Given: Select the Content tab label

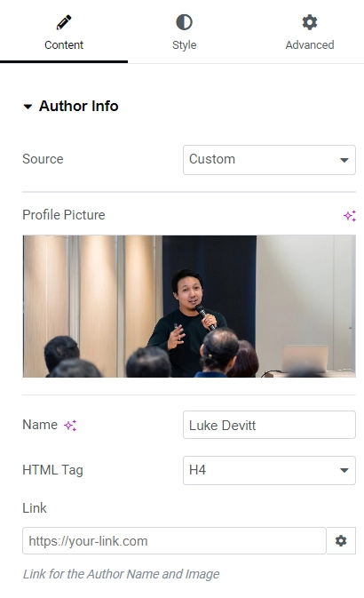Looking at the screenshot, I should (x=64, y=45).
